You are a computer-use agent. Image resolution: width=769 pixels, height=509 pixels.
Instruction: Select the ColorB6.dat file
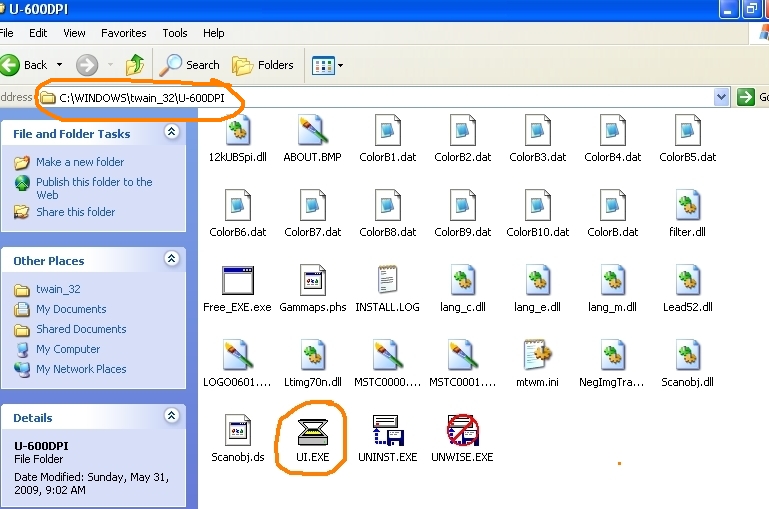(x=238, y=213)
